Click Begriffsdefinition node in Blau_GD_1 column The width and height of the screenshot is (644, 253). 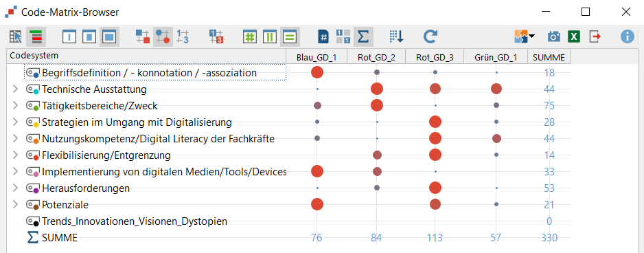[x=317, y=72]
